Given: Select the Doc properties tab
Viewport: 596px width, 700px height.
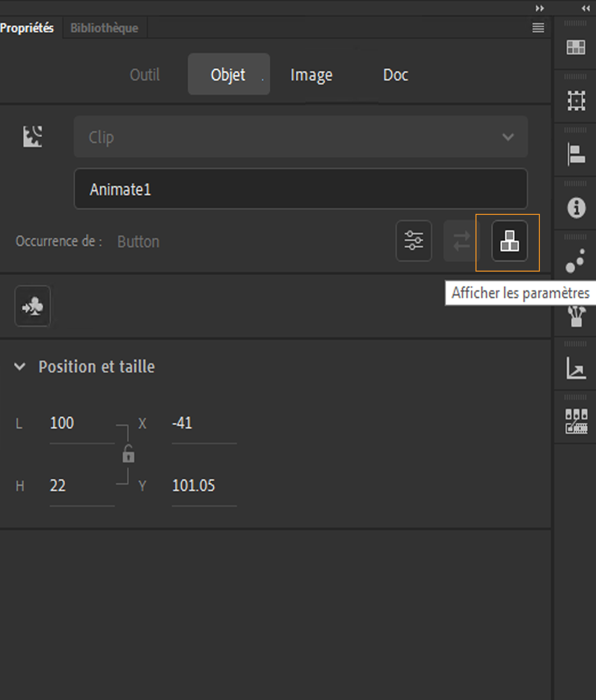Looking at the screenshot, I should click(x=395, y=75).
